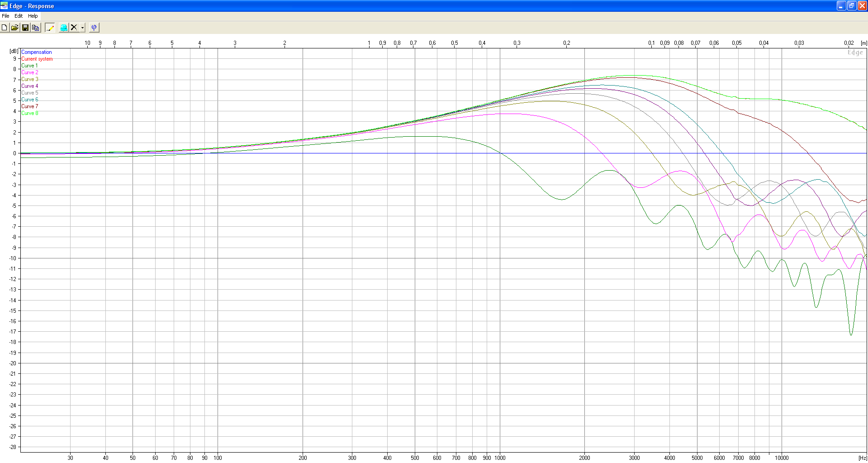The width and height of the screenshot is (868, 463).
Task: Click the 10000 Hz axis label
Action: pos(782,458)
